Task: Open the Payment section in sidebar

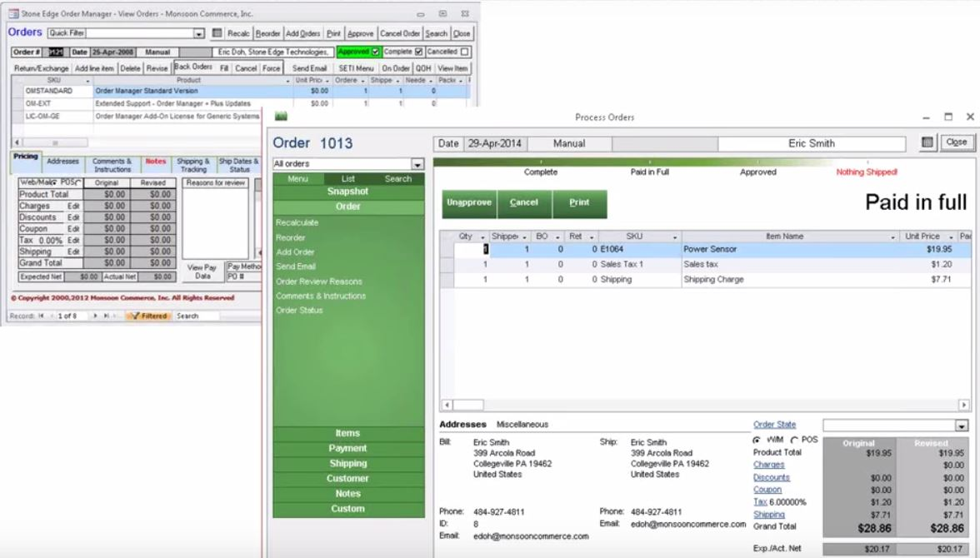Action: pyautogui.click(x=348, y=448)
